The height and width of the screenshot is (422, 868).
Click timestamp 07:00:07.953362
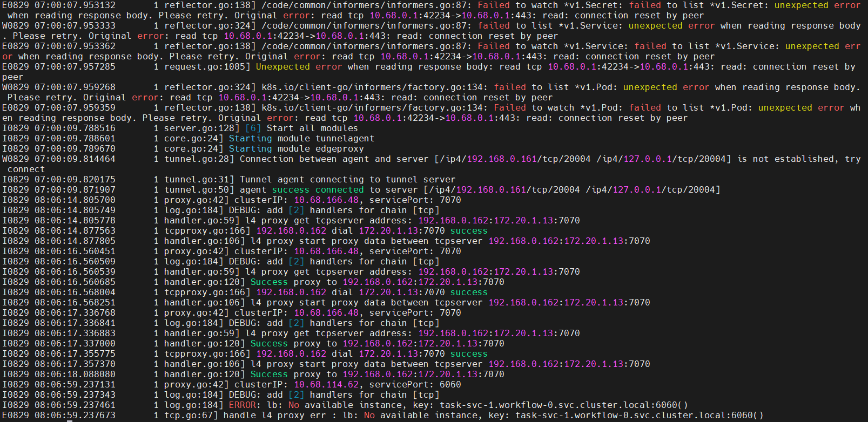[x=75, y=46]
